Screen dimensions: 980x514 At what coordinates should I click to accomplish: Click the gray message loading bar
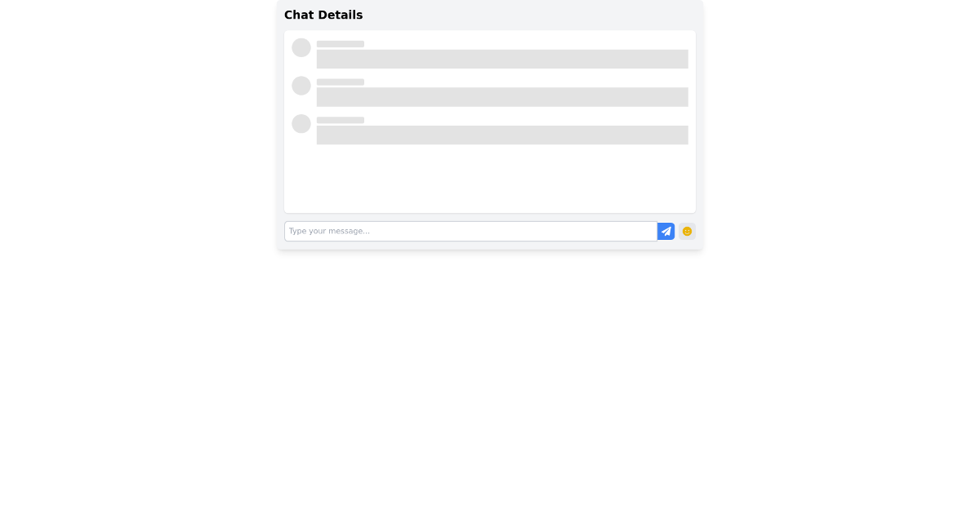[x=501, y=59]
